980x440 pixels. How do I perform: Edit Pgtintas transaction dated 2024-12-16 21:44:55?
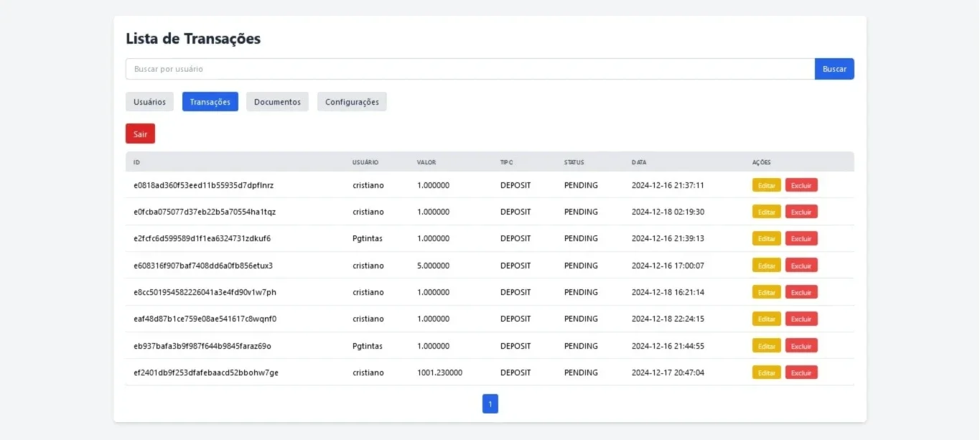coord(767,346)
